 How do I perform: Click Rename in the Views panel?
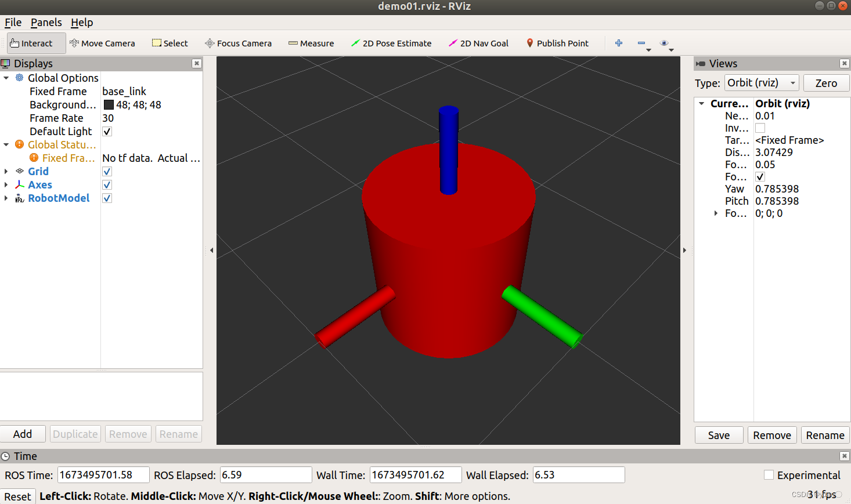tap(825, 436)
